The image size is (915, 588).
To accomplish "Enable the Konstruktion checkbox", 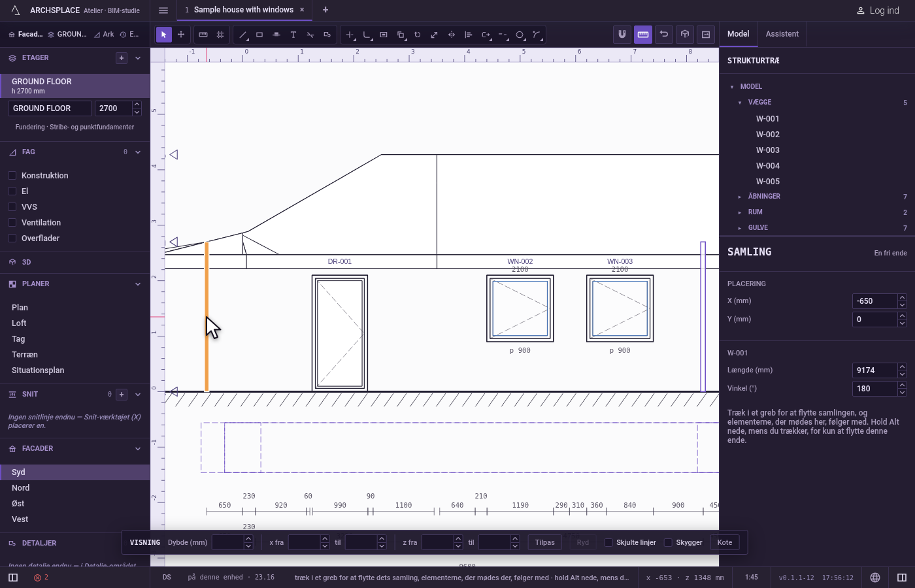I will (x=12, y=176).
